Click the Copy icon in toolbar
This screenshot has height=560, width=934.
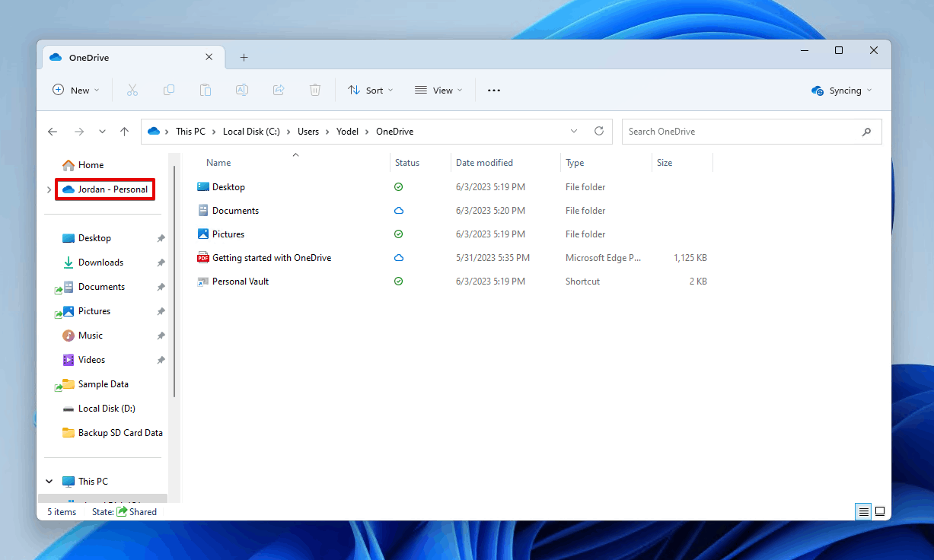pyautogui.click(x=169, y=90)
